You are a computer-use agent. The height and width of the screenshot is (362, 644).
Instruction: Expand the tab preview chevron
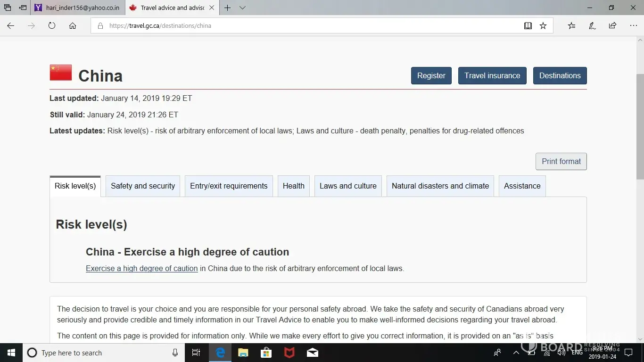point(242,8)
